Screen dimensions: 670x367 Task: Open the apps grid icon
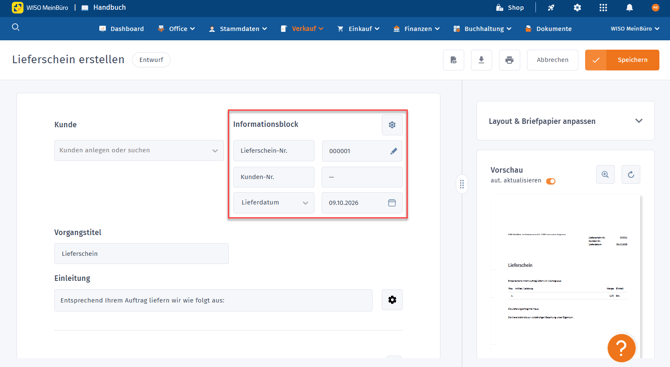pos(603,8)
